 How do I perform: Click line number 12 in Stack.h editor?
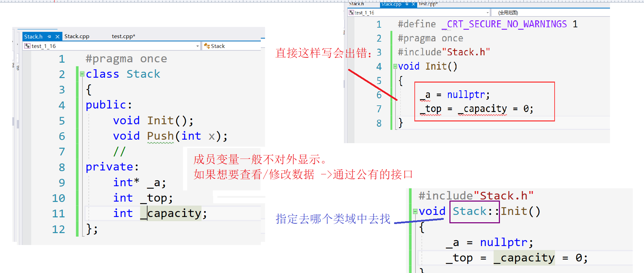coord(59,229)
